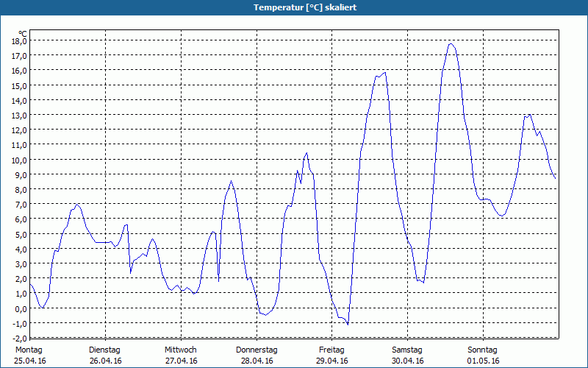Click the date '27.04.16'

click(181, 361)
